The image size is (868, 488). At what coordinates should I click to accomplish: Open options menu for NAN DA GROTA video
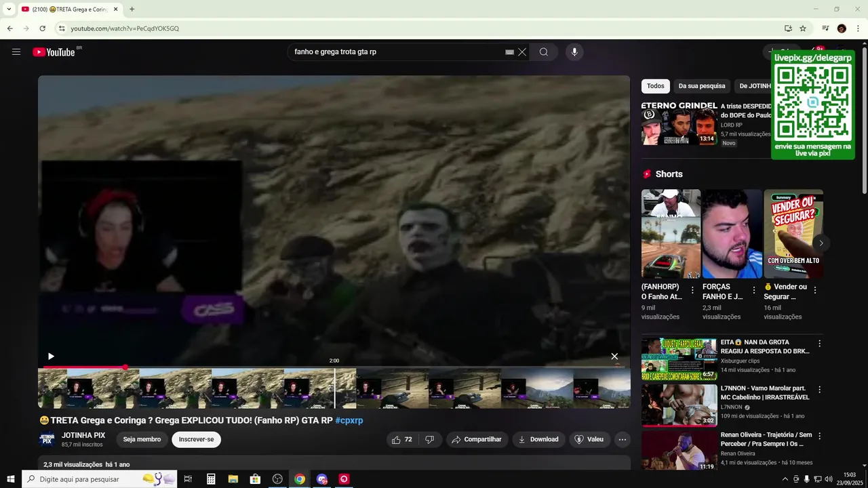[x=819, y=344]
